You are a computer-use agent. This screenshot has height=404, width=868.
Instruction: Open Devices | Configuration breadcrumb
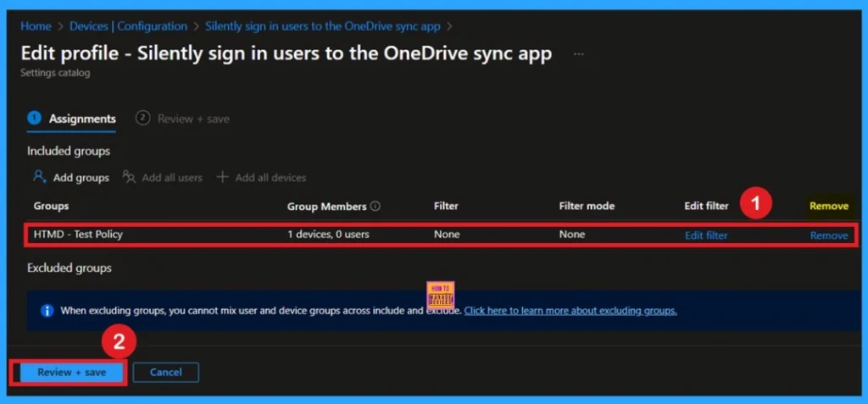point(129,26)
